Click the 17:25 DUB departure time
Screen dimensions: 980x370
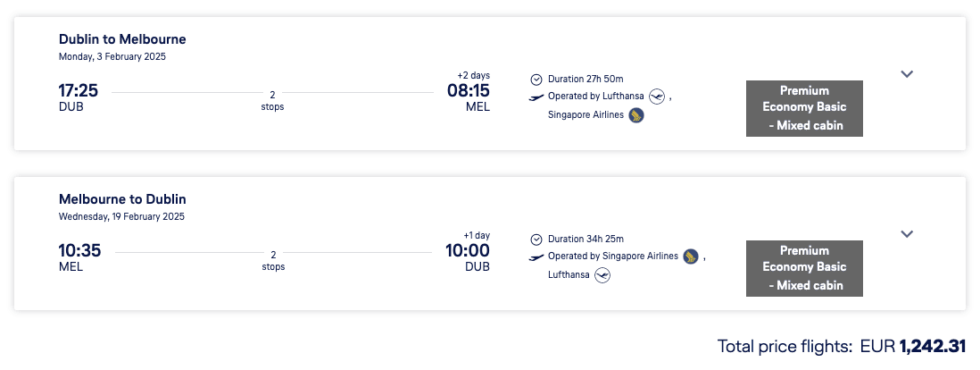[79, 91]
